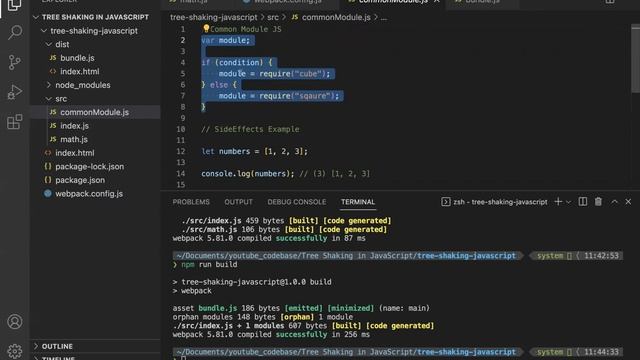Screen dimensions: 640x360
Task: Open package-lock.json file
Action: coord(89,167)
